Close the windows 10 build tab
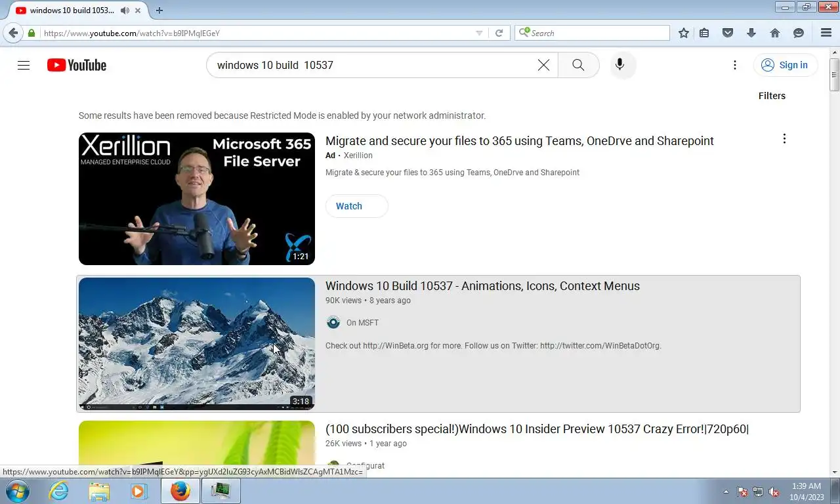840x504 pixels. pyautogui.click(x=138, y=10)
